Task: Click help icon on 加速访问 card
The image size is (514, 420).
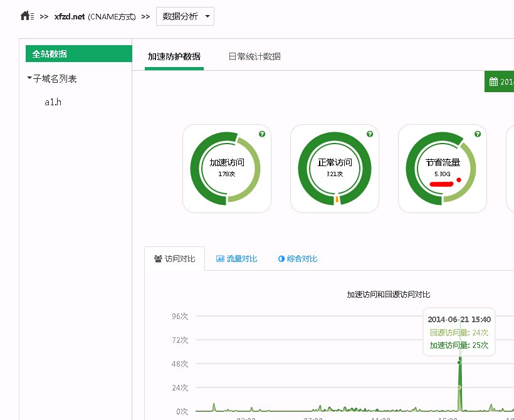Action: tap(262, 134)
